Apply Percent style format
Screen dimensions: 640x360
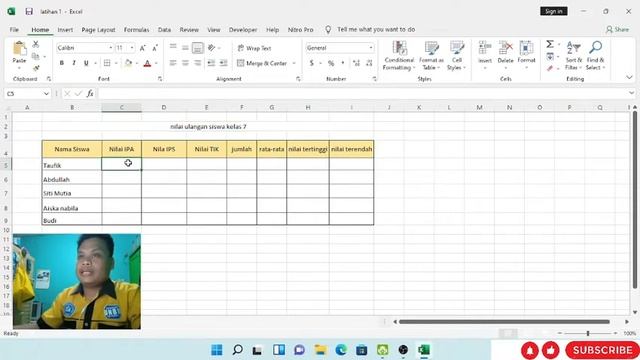[331, 63]
